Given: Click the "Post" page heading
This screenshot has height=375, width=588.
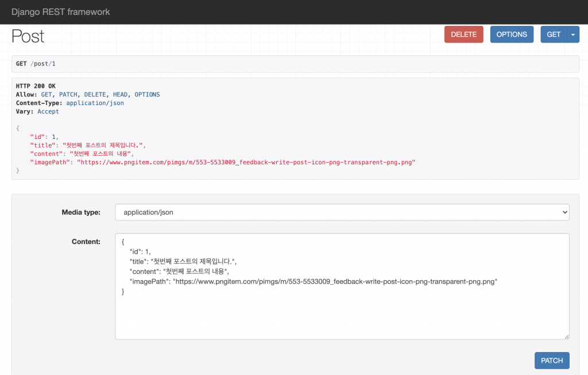Looking at the screenshot, I should (28, 36).
